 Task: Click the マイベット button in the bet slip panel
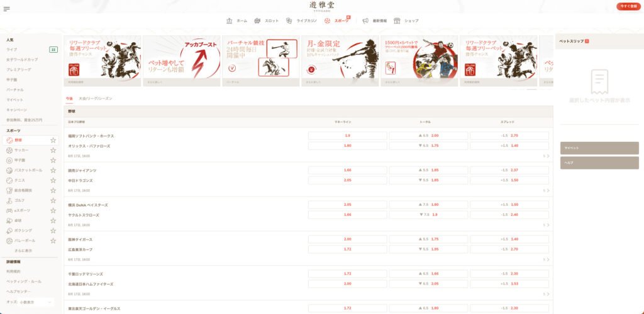click(599, 148)
